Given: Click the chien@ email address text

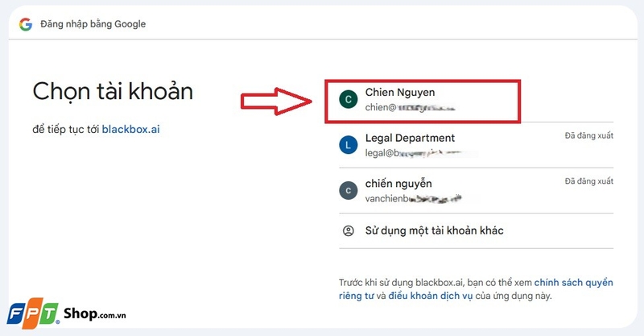Looking at the screenshot, I should (x=411, y=107).
